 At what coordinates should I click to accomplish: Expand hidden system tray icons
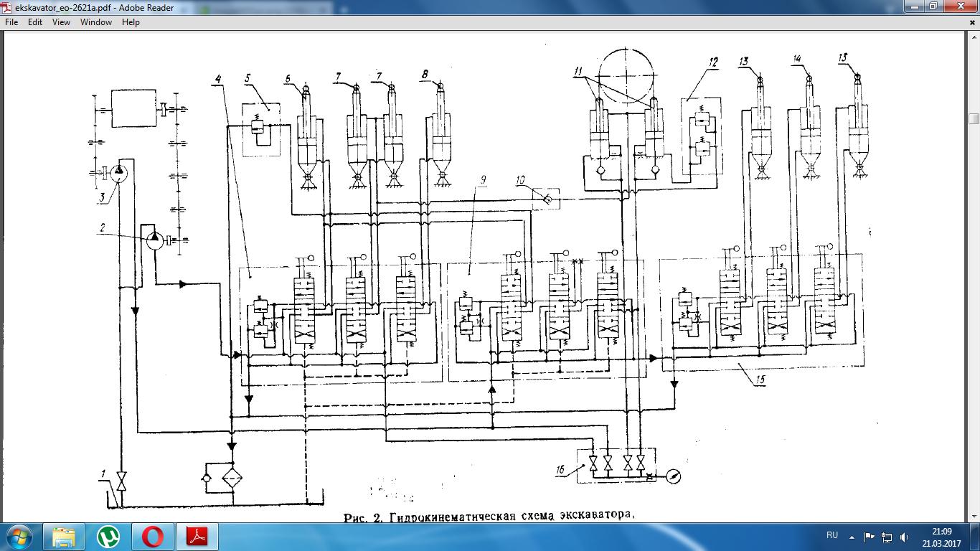pos(852,537)
